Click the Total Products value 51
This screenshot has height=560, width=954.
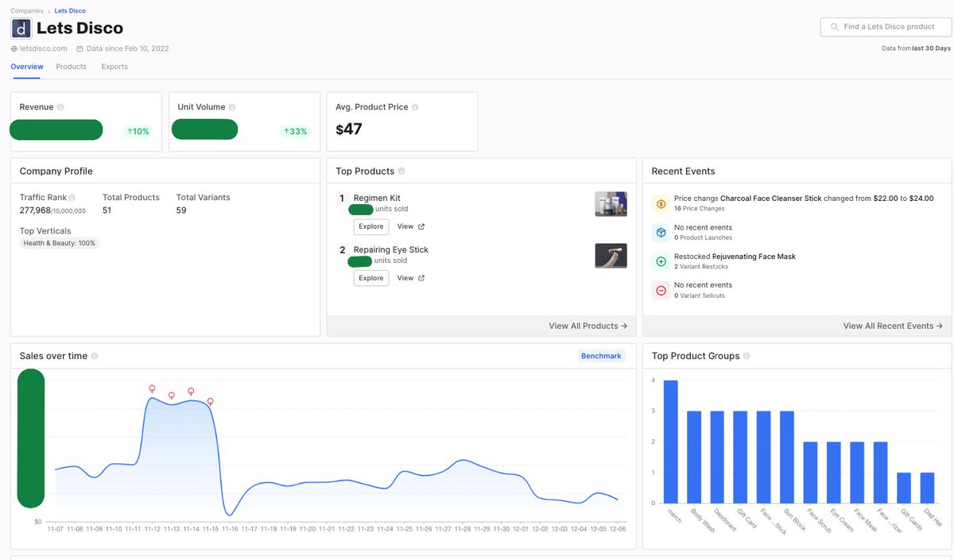click(107, 210)
